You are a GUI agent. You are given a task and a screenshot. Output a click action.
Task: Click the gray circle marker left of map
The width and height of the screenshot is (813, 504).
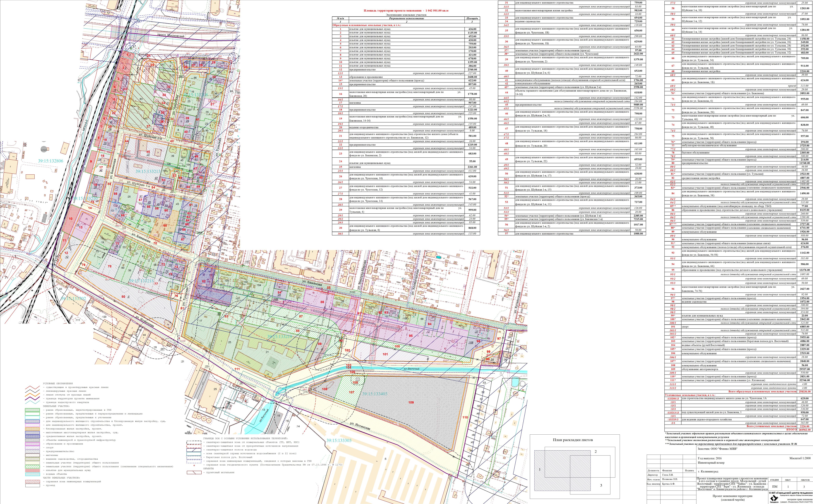click(44, 149)
